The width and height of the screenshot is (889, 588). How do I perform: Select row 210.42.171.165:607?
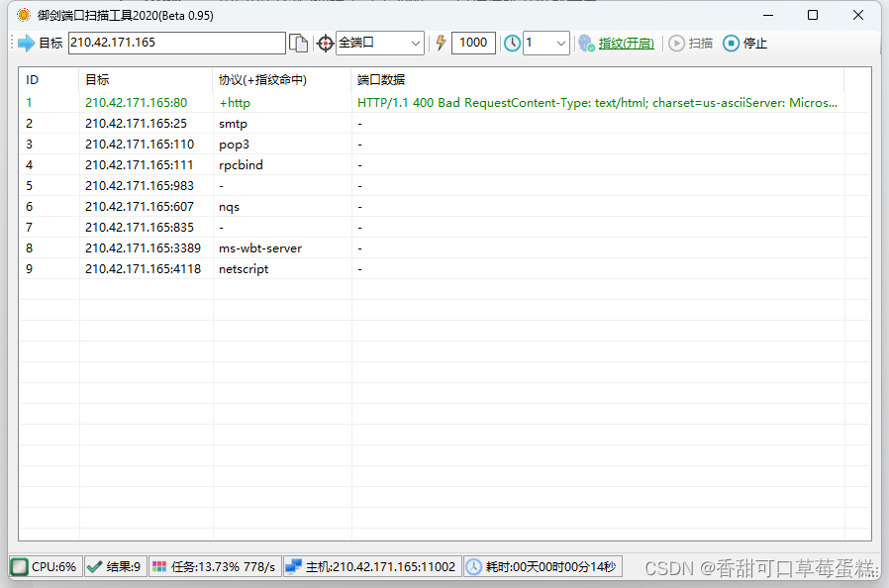coord(445,207)
